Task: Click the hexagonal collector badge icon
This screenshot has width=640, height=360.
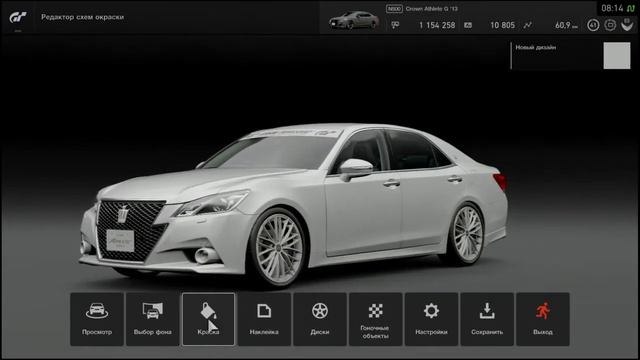Action: click(x=610, y=25)
